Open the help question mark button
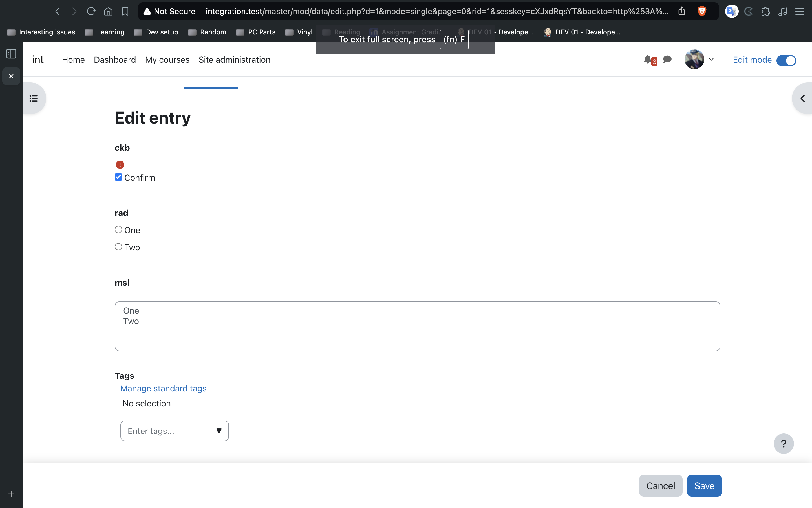This screenshot has width=812, height=508. click(784, 443)
